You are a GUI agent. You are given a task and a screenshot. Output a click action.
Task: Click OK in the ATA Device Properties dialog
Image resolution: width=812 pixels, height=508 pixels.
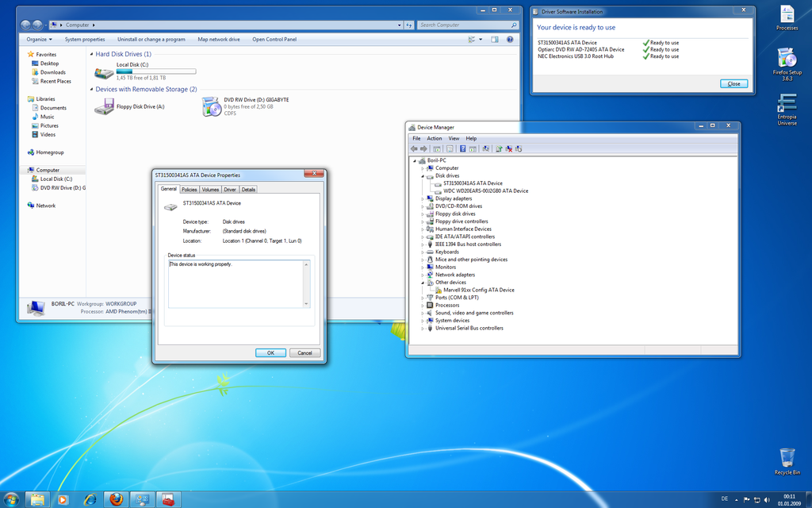coord(270,352)
